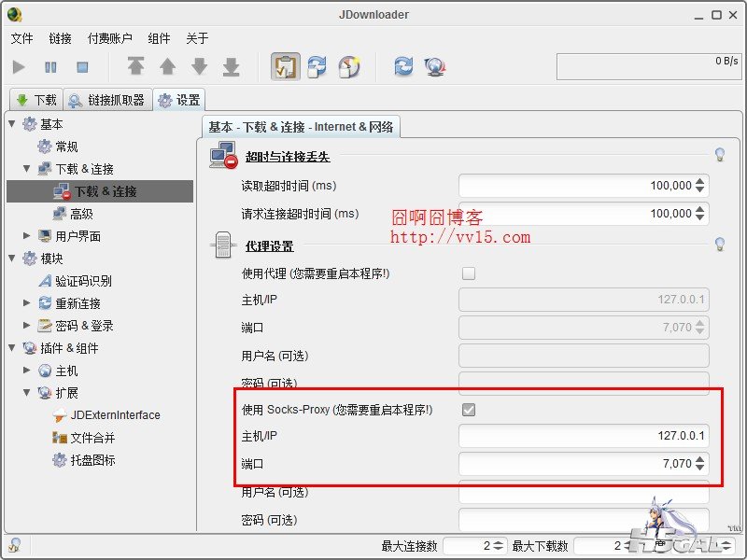Switch to 链接抓取器 tab

click(107, 100)
